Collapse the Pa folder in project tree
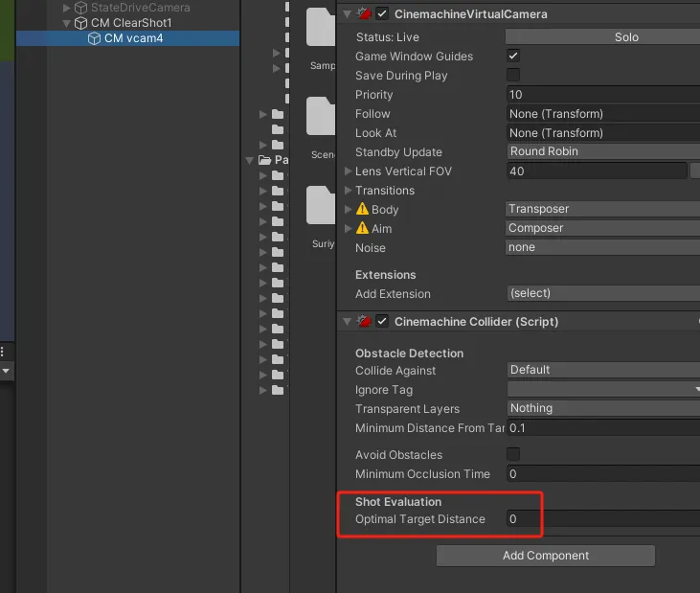This screenshot has height=593, width=700. click(x=250, y=160)
